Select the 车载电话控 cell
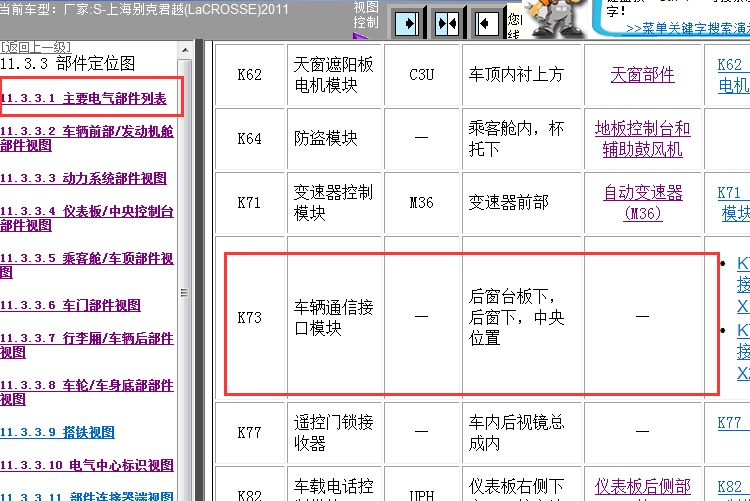The height and width of the screenshot is (501, 750). [x=334, y=484]
